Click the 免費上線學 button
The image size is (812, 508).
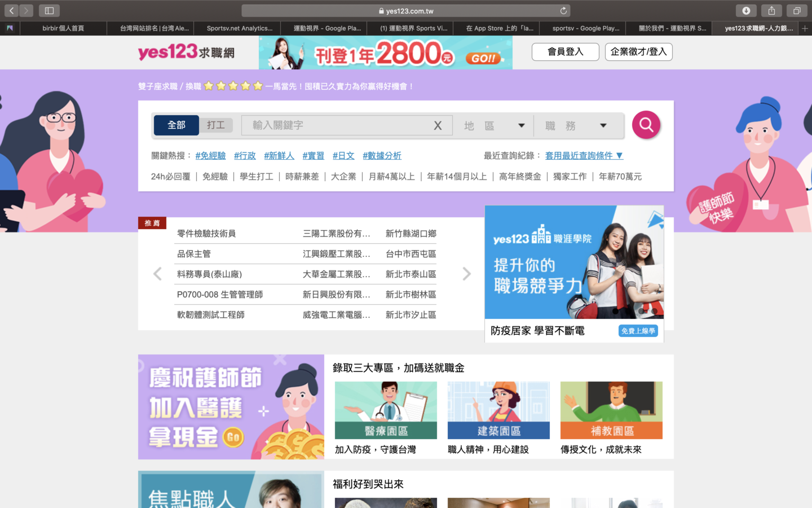[x=638, y=331]
